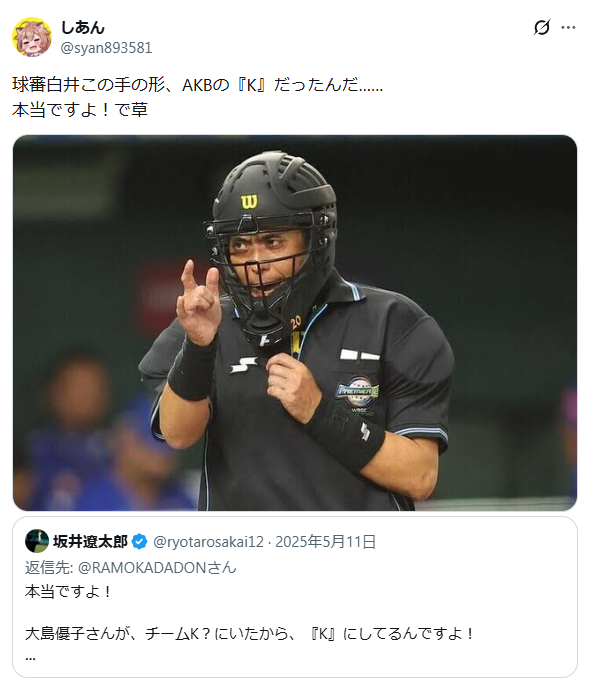Open the three-dot more options menu

[568, 28]
